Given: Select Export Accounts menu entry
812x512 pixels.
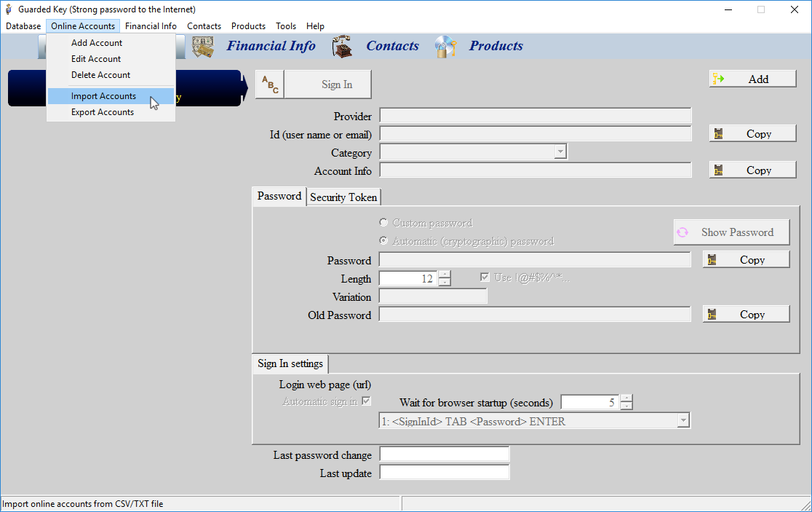Looking at the screenshot, I should point(111,112).
